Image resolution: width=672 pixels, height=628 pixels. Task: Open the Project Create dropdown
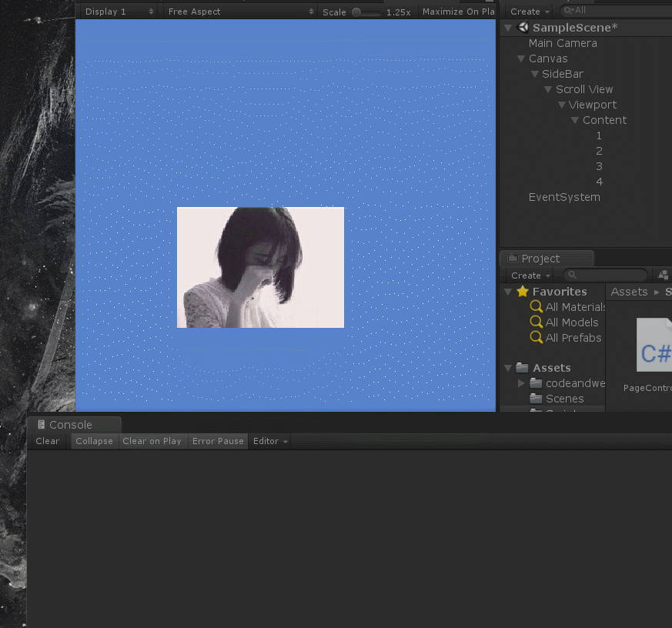[530, 276]
